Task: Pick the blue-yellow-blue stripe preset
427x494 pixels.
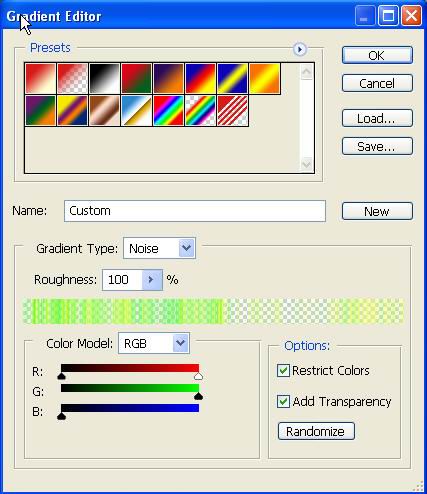Action: (232, 78)
